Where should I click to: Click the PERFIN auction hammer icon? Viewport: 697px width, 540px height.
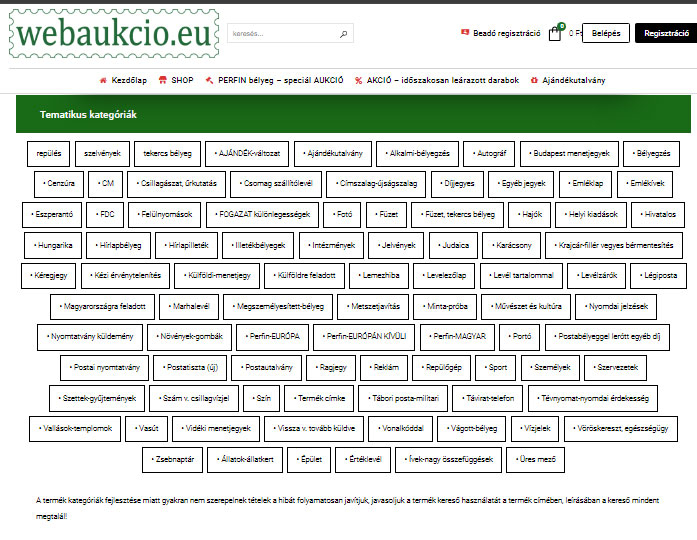point(209,80)
